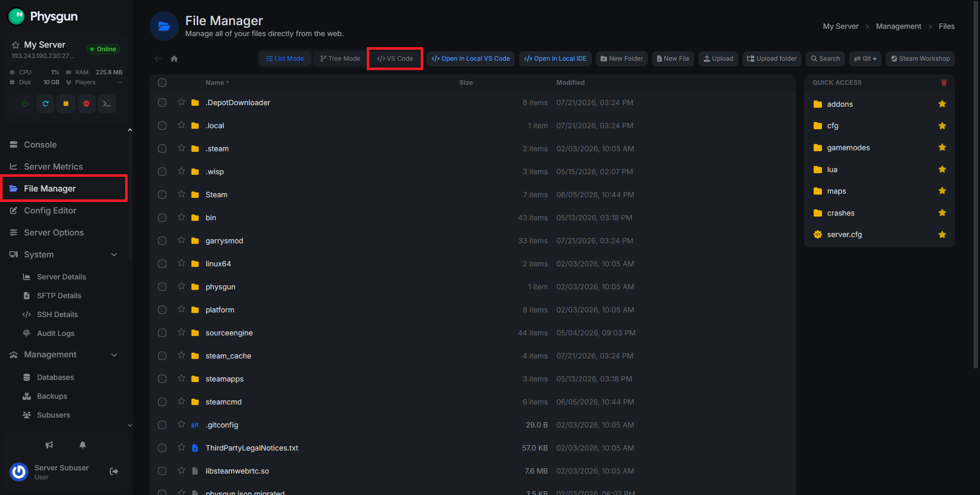Image resolution: width=980 pixels, height=495 pixels.
Task: Open the gamemodes Quick Access folder
Action: (848, 148)
